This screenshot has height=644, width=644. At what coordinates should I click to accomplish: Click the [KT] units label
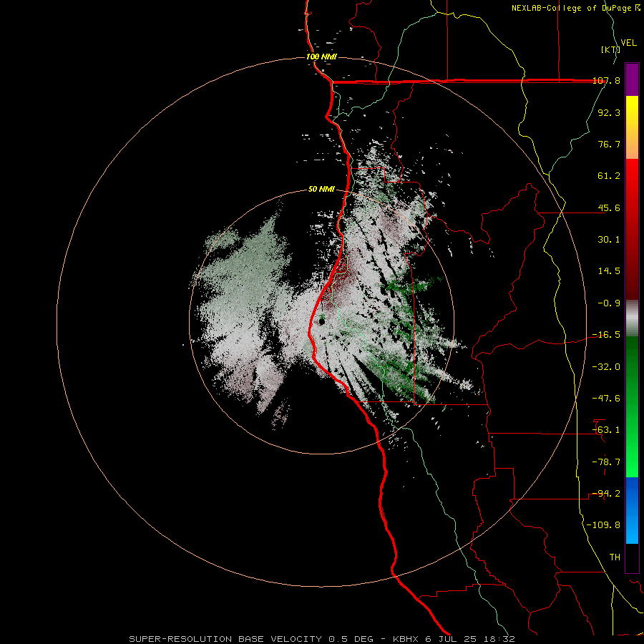(x=610, y=49)
